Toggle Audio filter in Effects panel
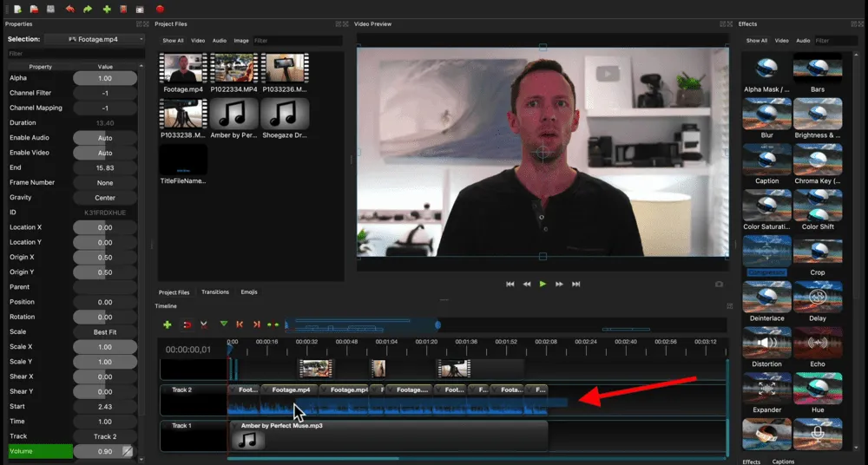The width and height of the screenshot is (868, 465). (803, 41)
